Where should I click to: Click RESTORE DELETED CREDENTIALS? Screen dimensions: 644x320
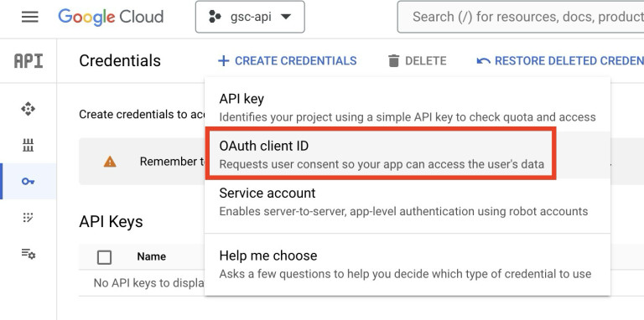coord(560,60)
